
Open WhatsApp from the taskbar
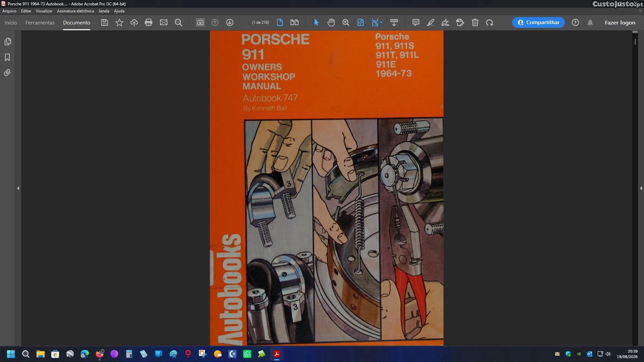[x=247, y=354]
